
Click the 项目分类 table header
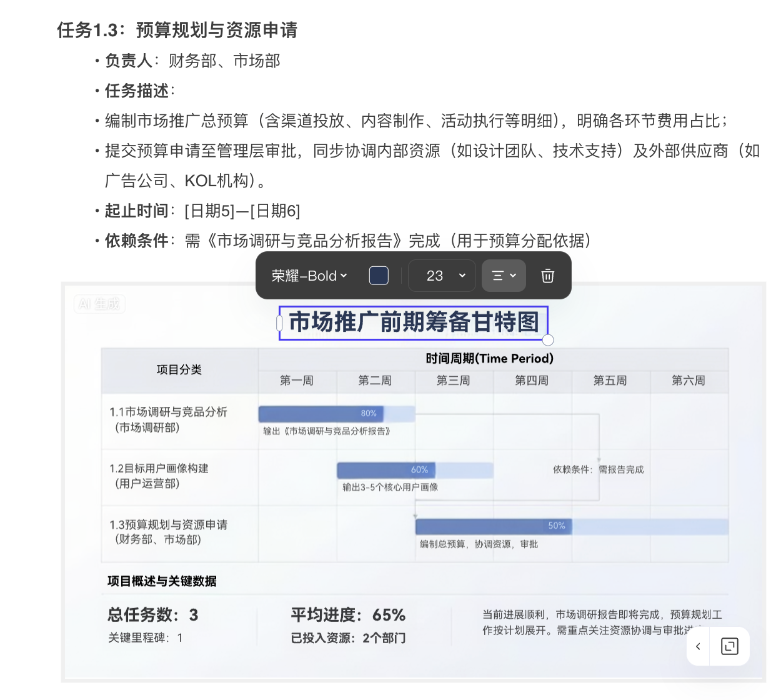tap(179, 370)
